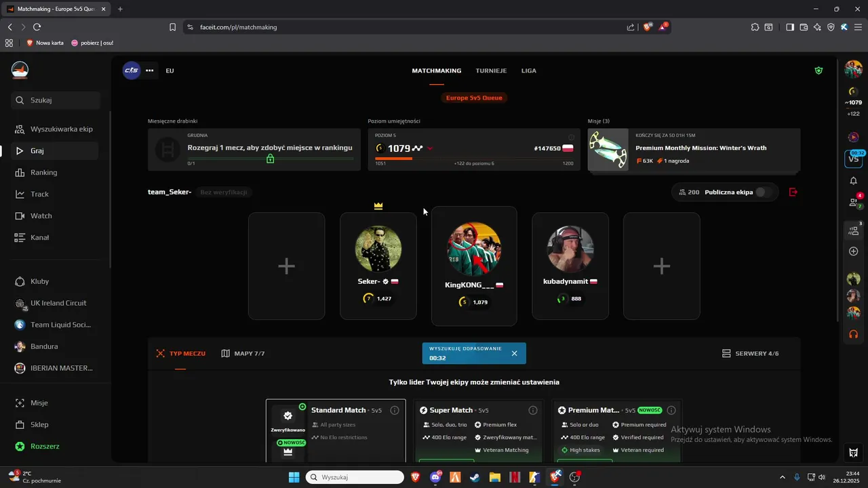
Task: Open IBERIAN MASTER... club
Action: (56, 368)
